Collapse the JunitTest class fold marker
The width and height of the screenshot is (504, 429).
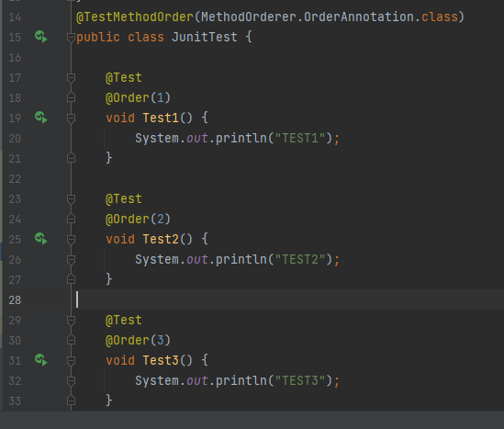(71, 38)
